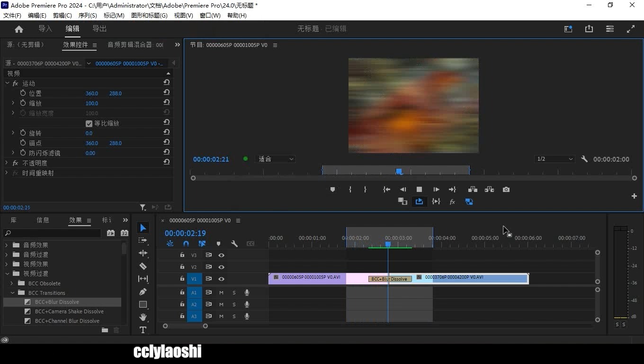Stop playback in Program monitor
This screenshot has height=364, width=644.
pyautogui.click(x=419, y=190)
